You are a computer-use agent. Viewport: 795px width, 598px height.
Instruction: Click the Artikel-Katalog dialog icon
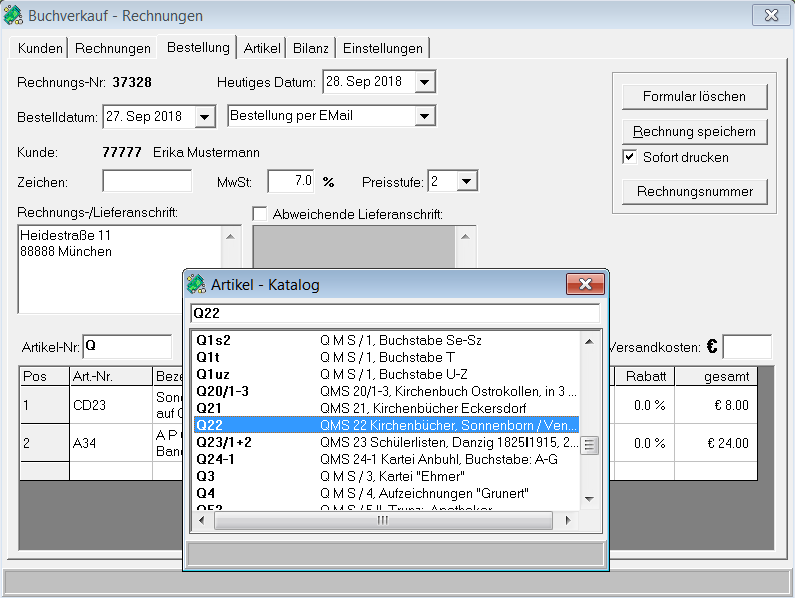[x=197, y=285]
